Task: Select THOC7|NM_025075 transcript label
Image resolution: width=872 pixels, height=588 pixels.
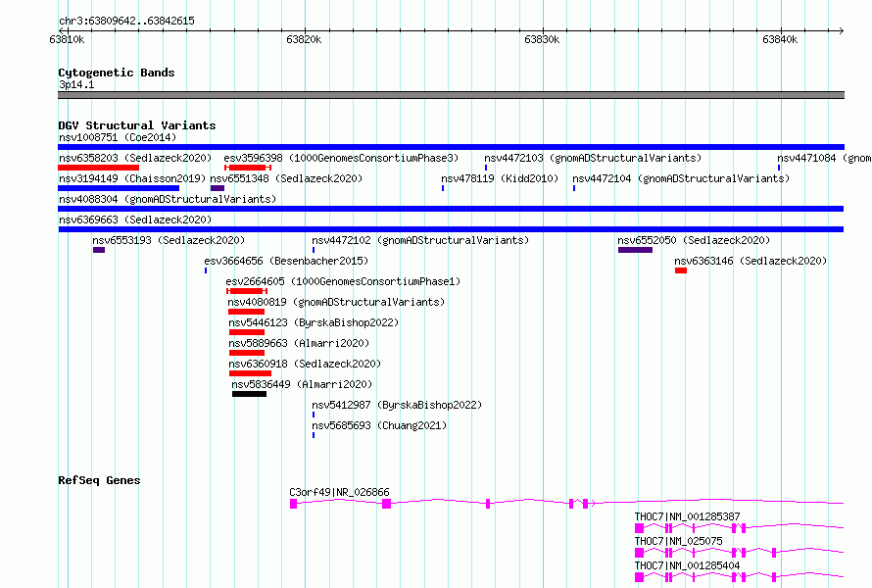Action: click(678, 541)
